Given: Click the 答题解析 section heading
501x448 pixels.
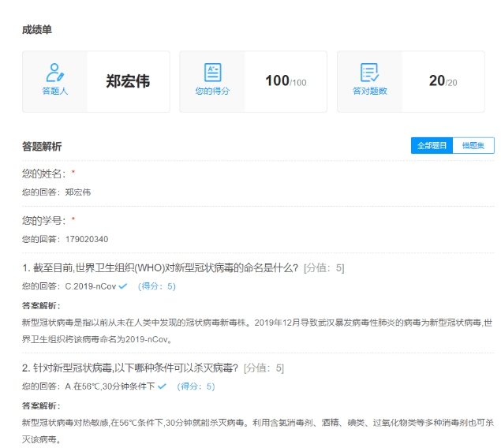Looking at the screenshot, I should point(42,147).
